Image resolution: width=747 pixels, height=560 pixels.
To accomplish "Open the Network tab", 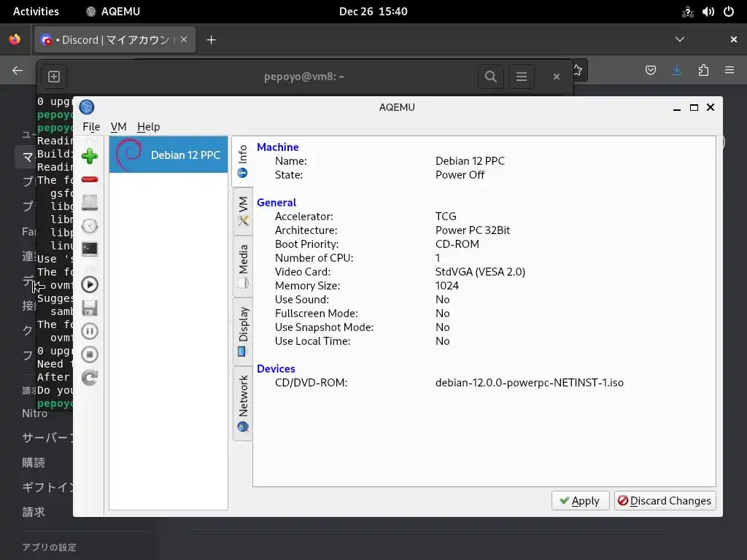I will point(243,404).
